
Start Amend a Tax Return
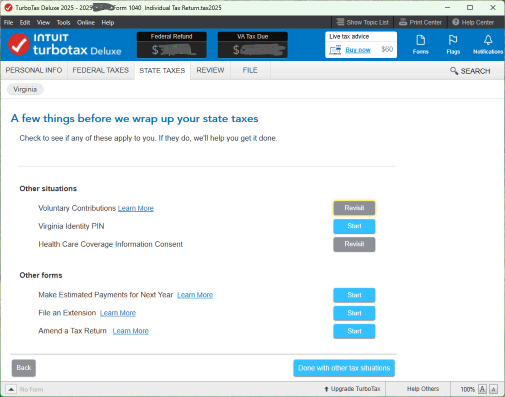coord(354,331)
